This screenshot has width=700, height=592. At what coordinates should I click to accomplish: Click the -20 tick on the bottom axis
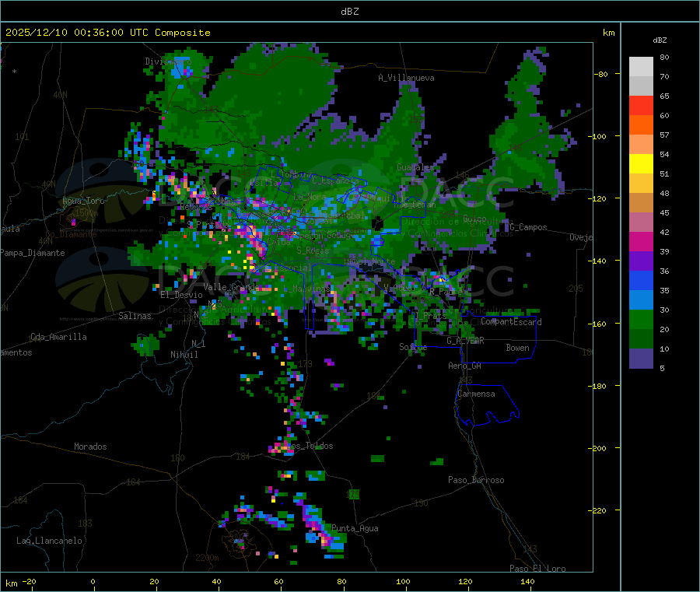pyautogui.click(x=29, y=581)
